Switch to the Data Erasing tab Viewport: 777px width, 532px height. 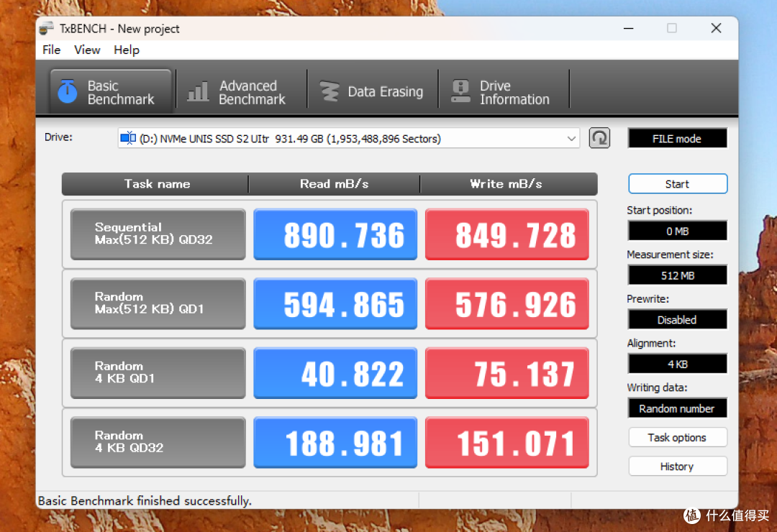[372, 92]
